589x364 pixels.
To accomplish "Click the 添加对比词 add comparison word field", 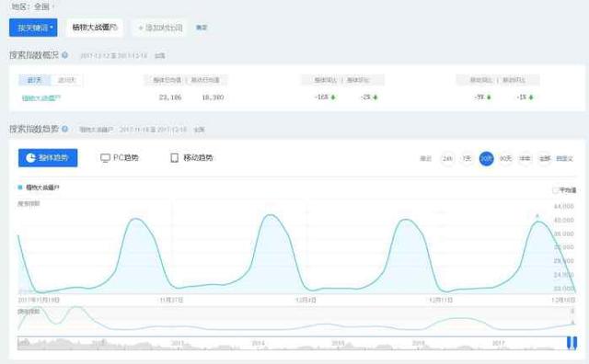I will click(x=159, y=28).
